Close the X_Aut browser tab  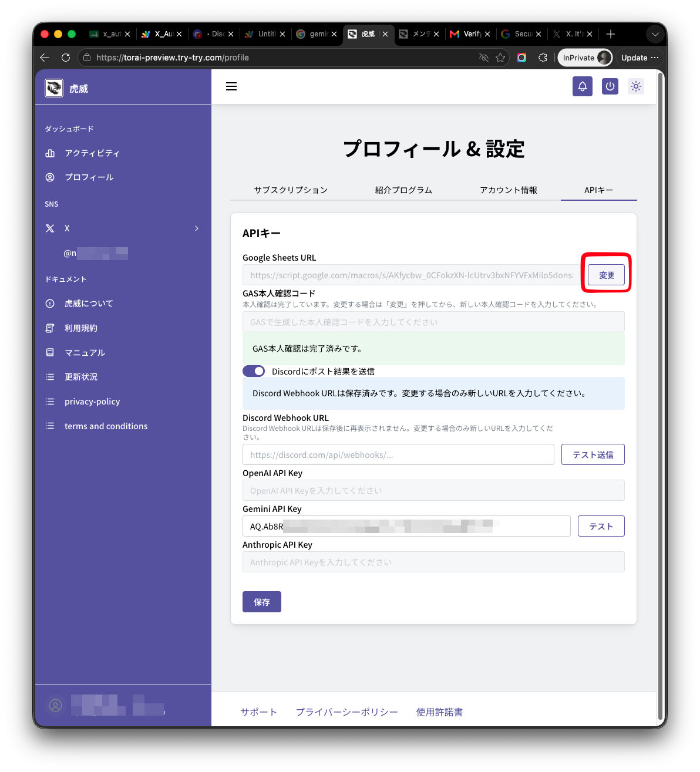click(x=179, y=34)
